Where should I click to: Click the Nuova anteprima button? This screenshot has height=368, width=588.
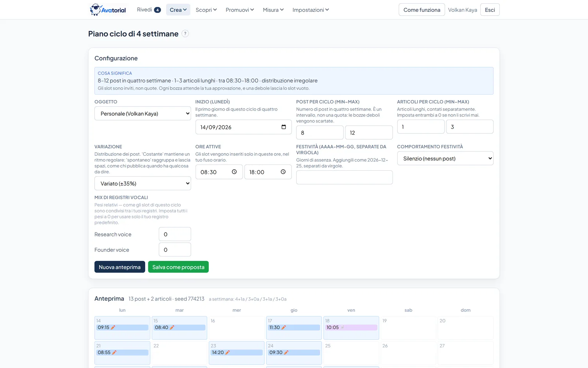tap(120, 267)
